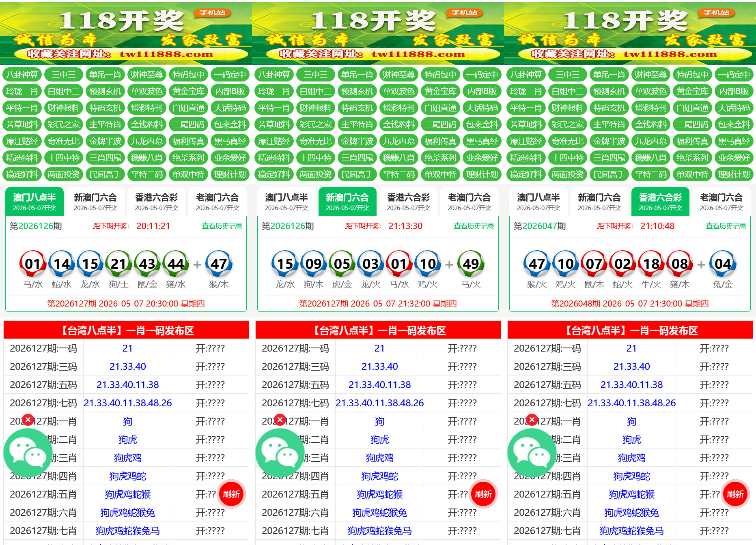Open the WeChat bubble on the right page
Viewport: 756px width, 545px height.
click(532, 453)
